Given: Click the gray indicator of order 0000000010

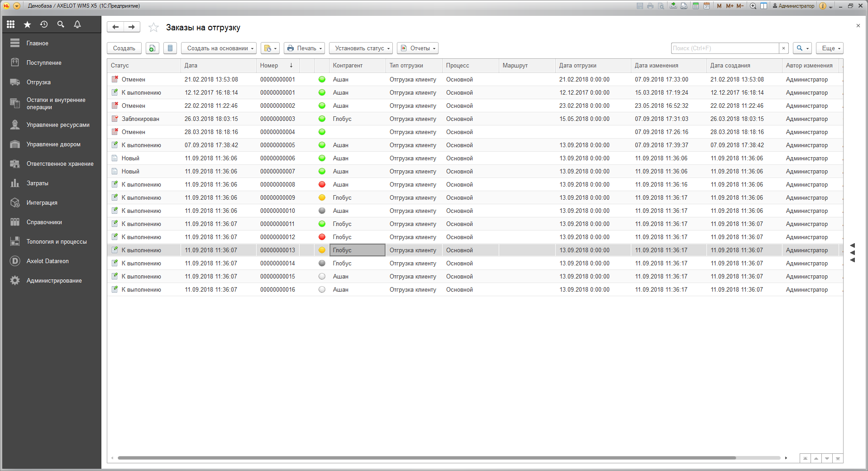Looking at the screenshot, I should coord(322,211).
